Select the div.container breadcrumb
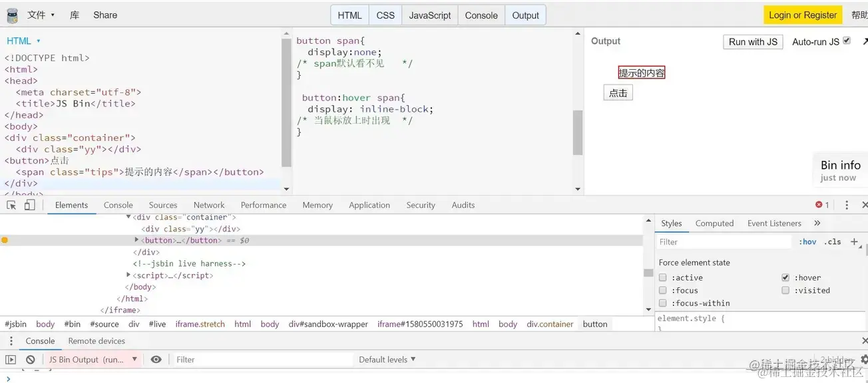Image resolution: width=868 pixels, height=383 pixels. 550,324
